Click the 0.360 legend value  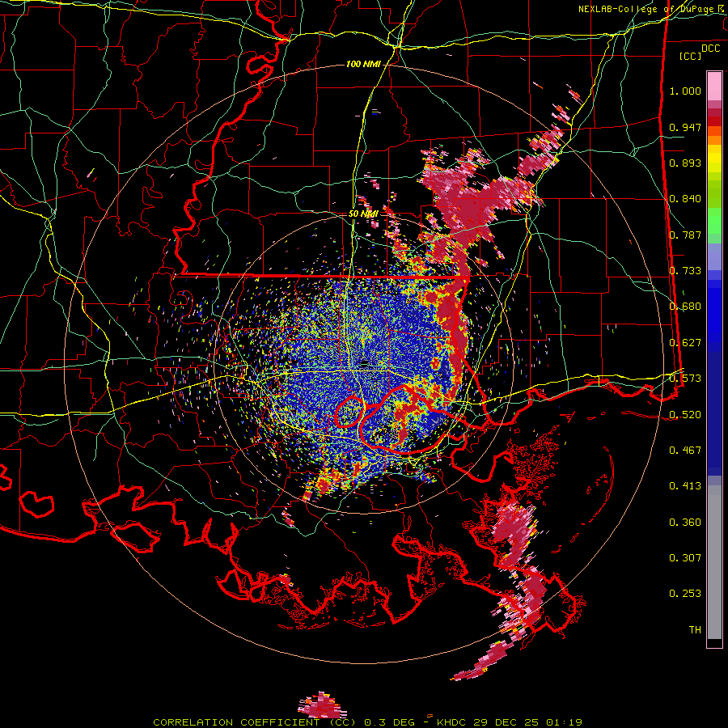coord(685,523)
